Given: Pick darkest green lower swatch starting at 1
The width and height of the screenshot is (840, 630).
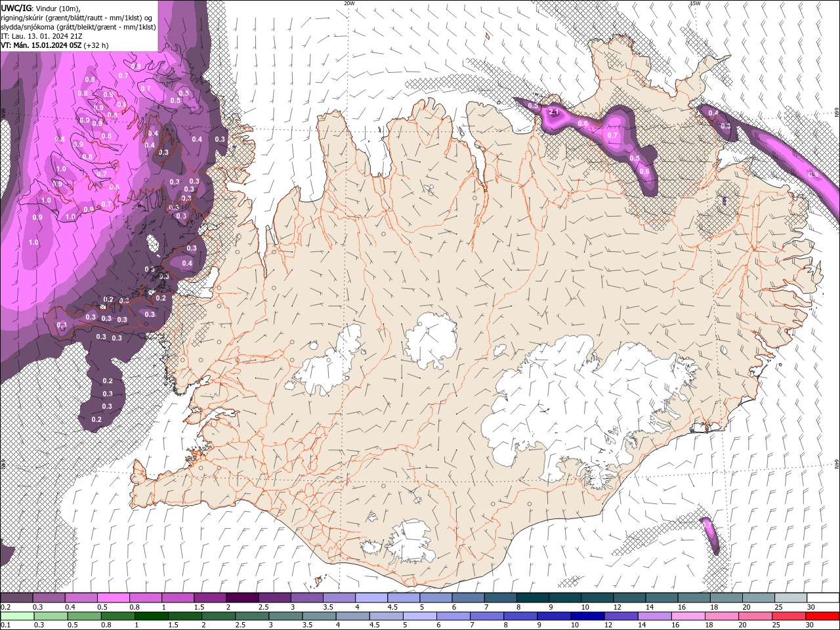Looking at the screenshot, I should pyautogui.click(x=151, y=616).
